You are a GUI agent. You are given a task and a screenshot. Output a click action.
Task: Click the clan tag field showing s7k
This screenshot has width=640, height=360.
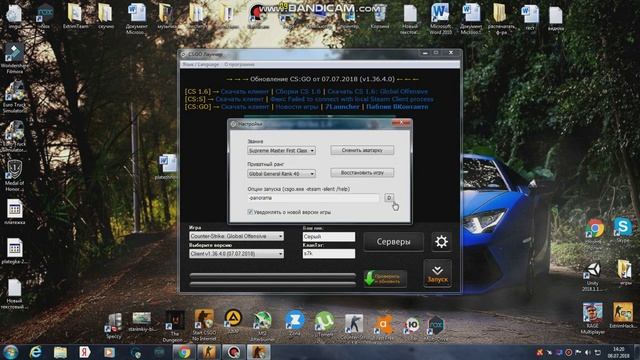(x=329, y=253)
